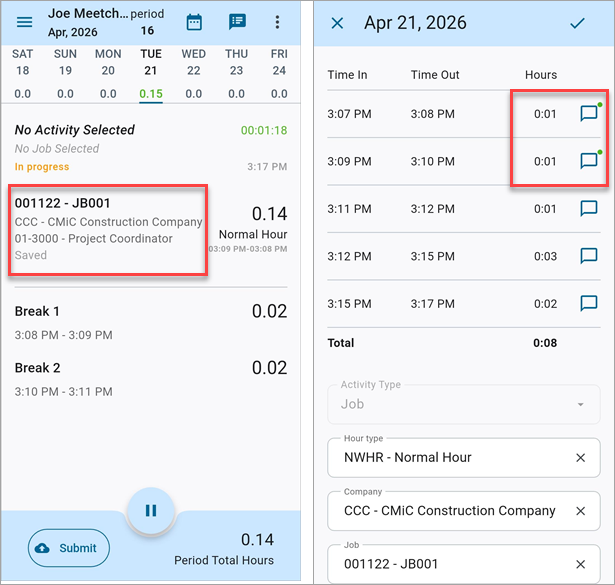Open comment for 3:12 PM to 3:15 PM entry
Viewport: 615px width, 585px height.
589,256
